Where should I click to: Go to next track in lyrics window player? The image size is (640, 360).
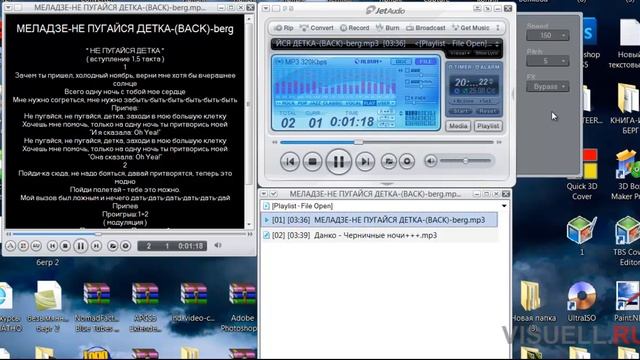[96, 246]
